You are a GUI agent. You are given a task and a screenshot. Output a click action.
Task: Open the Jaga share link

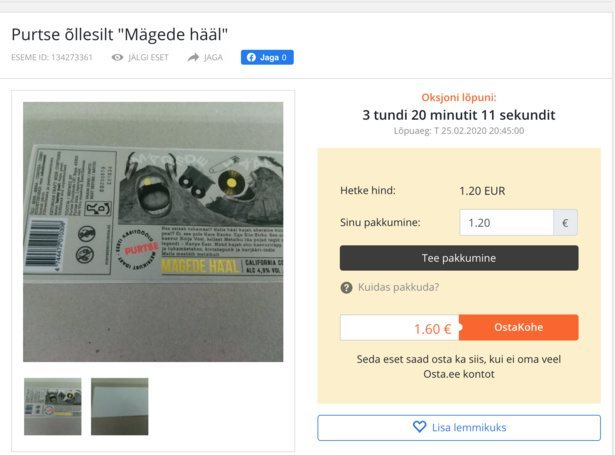pyautogui.click(x=205, y=58)
